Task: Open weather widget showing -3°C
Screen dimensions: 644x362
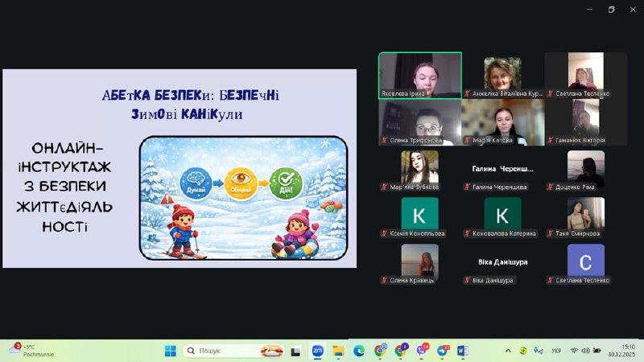Action: 31,351
